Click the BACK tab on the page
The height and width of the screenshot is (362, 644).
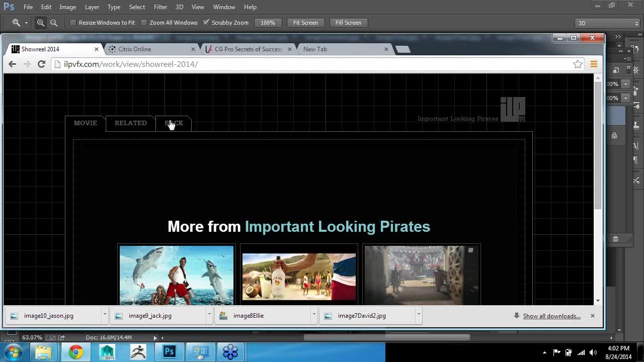pyautogui.click(x=174, y=123)
